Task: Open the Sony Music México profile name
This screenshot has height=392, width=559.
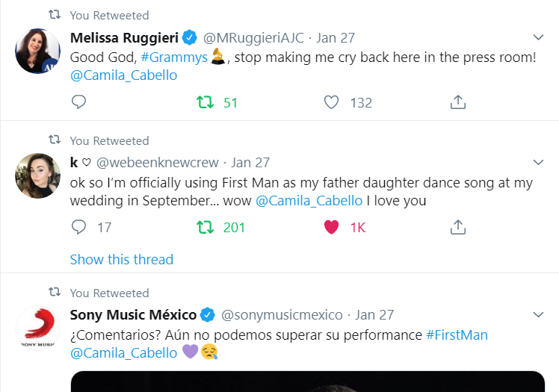Action: (x=133, y=314)
